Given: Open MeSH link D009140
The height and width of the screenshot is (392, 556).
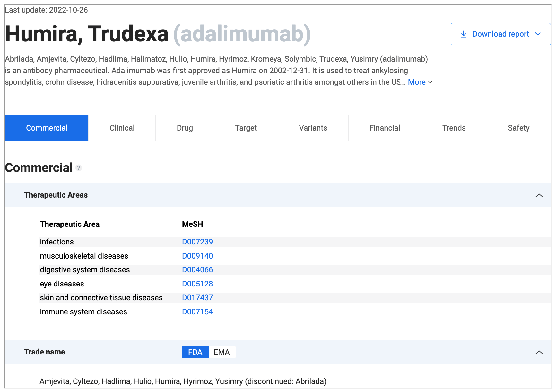Looking at the screenshot, I should [197, 256].
